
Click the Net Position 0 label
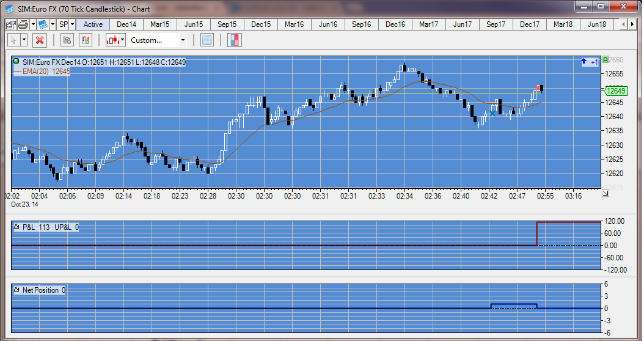tap(43, 290)
